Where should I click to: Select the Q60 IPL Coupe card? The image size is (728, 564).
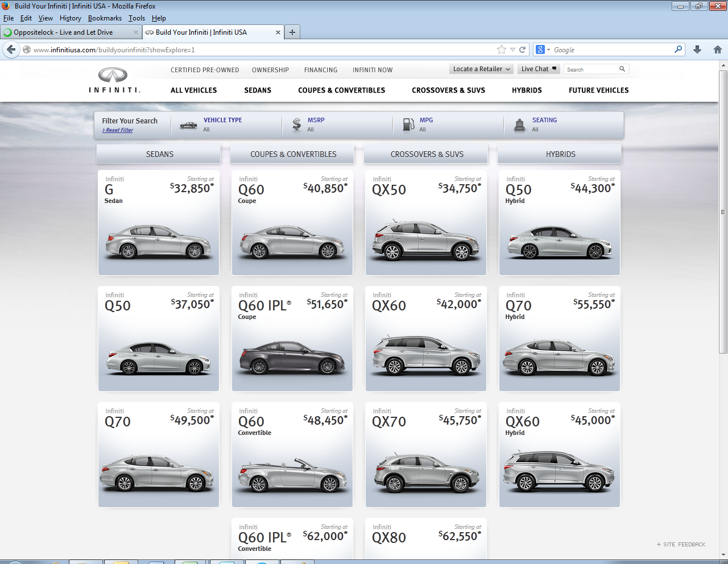pos(292,339)
